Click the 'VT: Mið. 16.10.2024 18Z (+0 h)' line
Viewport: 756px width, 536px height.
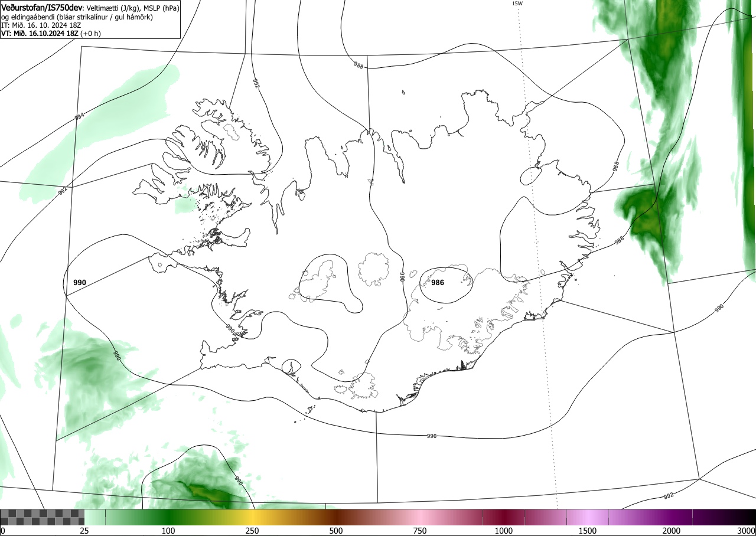tap(51, 34)
